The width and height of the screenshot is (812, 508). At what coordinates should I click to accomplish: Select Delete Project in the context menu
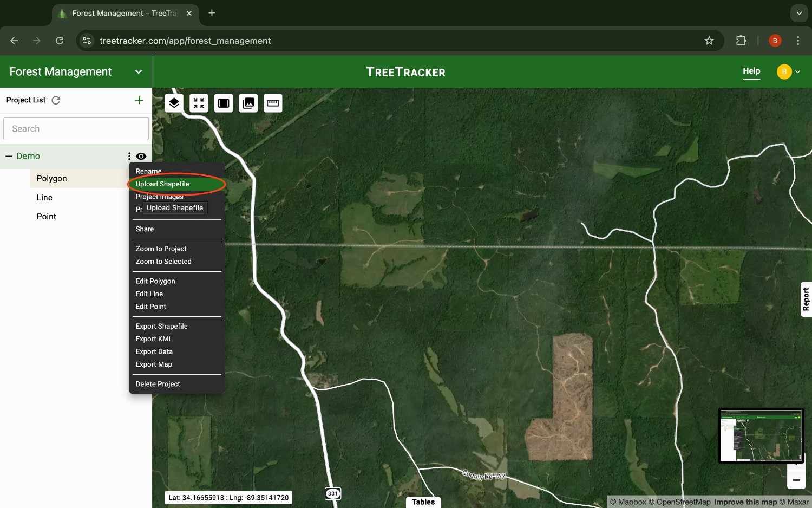pos(158,384)
